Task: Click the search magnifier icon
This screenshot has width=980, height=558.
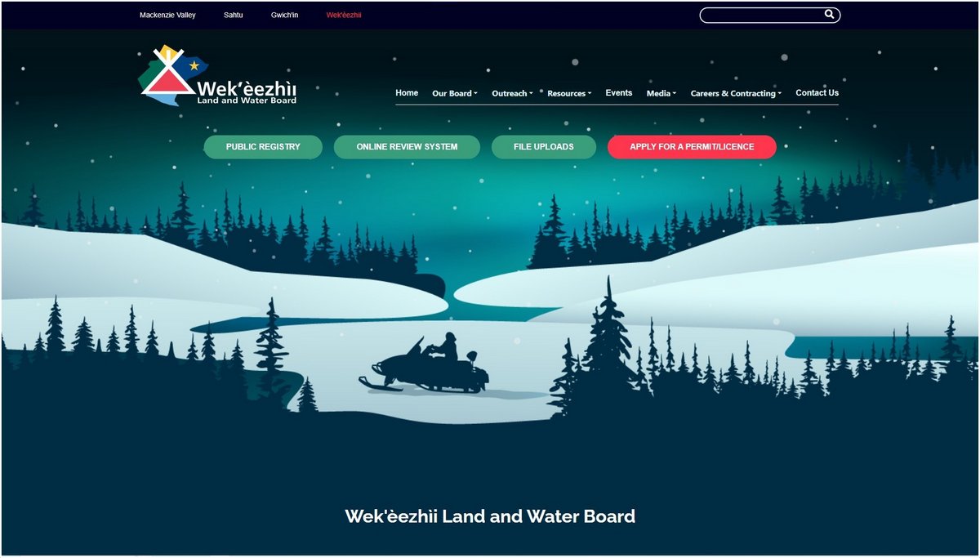Action: [829, 15]
